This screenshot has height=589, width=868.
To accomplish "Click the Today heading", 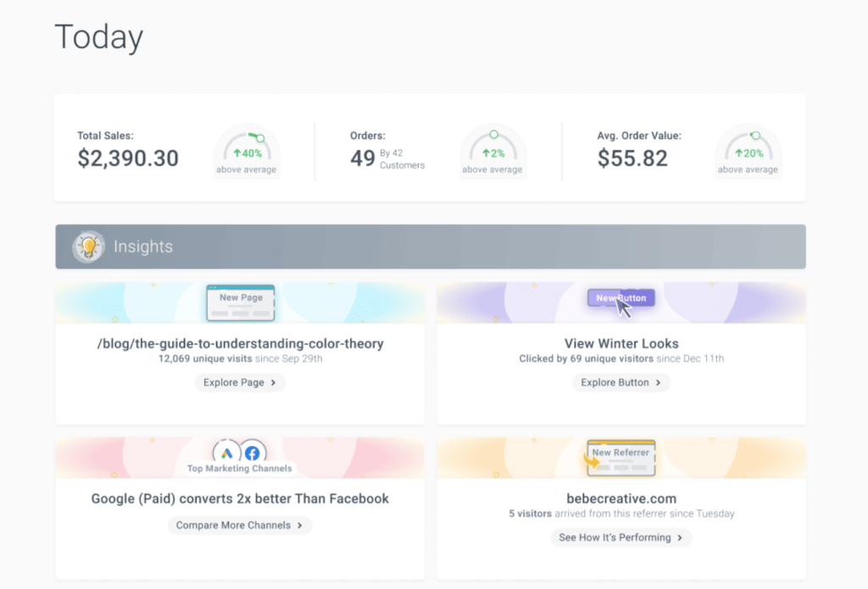I will (x=98, y=36).
